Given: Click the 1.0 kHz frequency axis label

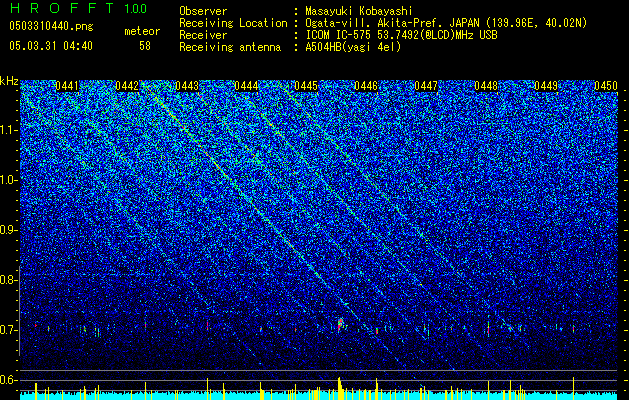Looking at the screenshot, I should [8, 180].
